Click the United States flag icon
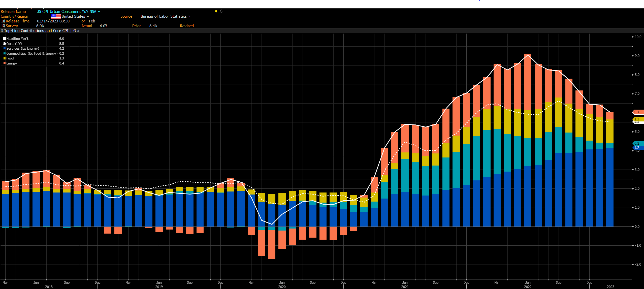This screenshot has width=644, height=289. (x=56, y=16)
